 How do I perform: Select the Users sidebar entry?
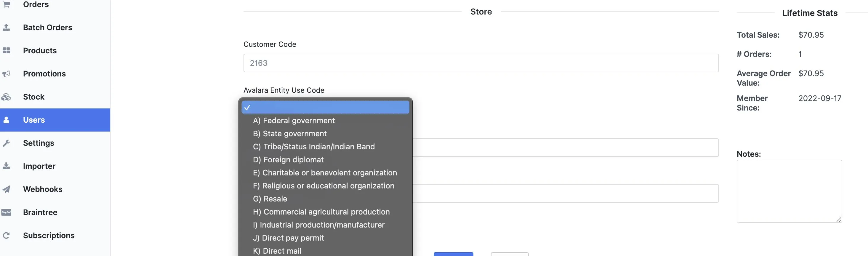(x=55, y=120)
